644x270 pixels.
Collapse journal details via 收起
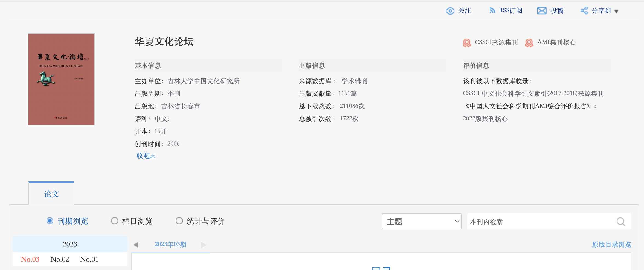click(146, 156)
